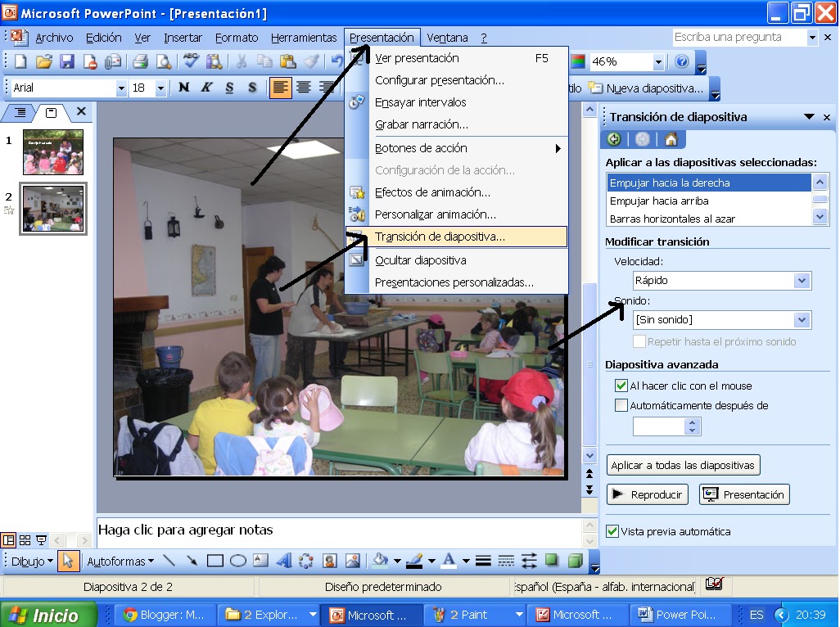Select the Arrow drawing tool
Screen dimensions: 840x627
pos(192,562)
